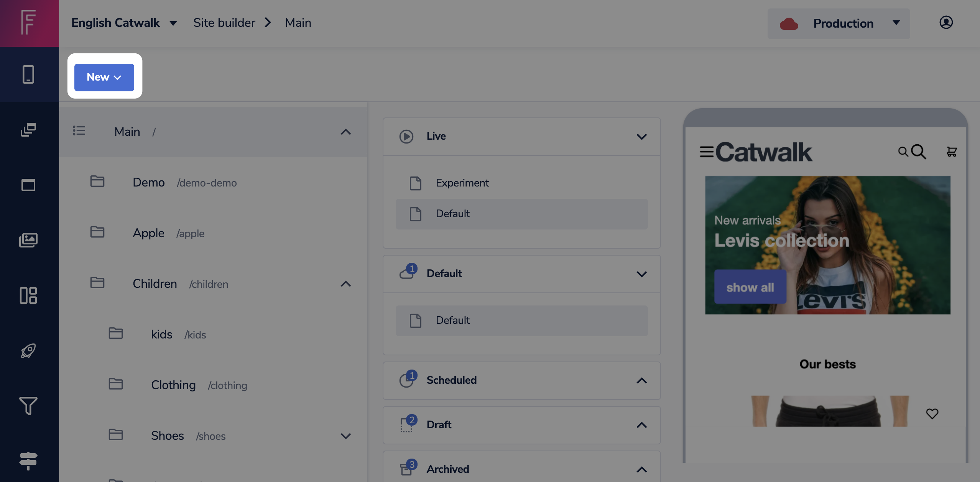Open the New dropdown button
980x482 pixels.
104,77
